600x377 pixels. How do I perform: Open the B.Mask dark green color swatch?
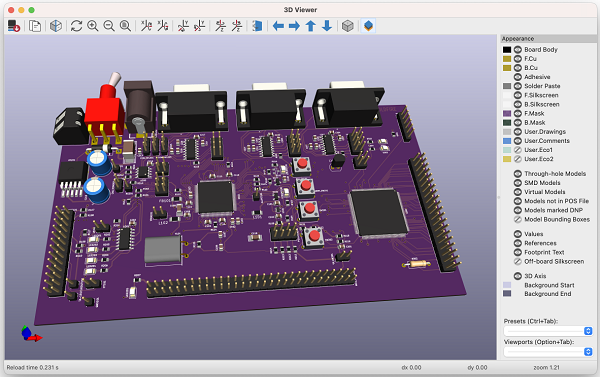coord(507,122)
